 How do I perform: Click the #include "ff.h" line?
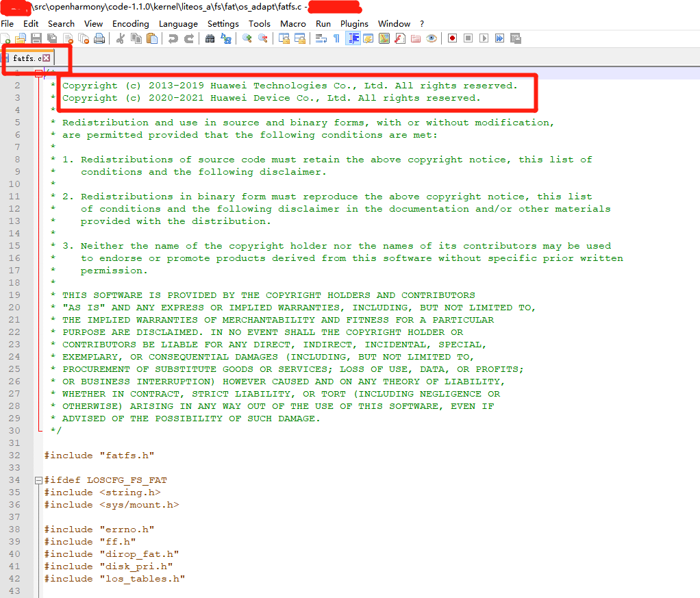[90, 542]
